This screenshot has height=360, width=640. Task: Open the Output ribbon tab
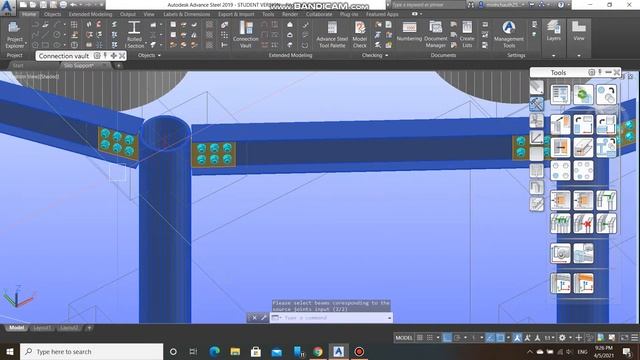tap(127, 14)
